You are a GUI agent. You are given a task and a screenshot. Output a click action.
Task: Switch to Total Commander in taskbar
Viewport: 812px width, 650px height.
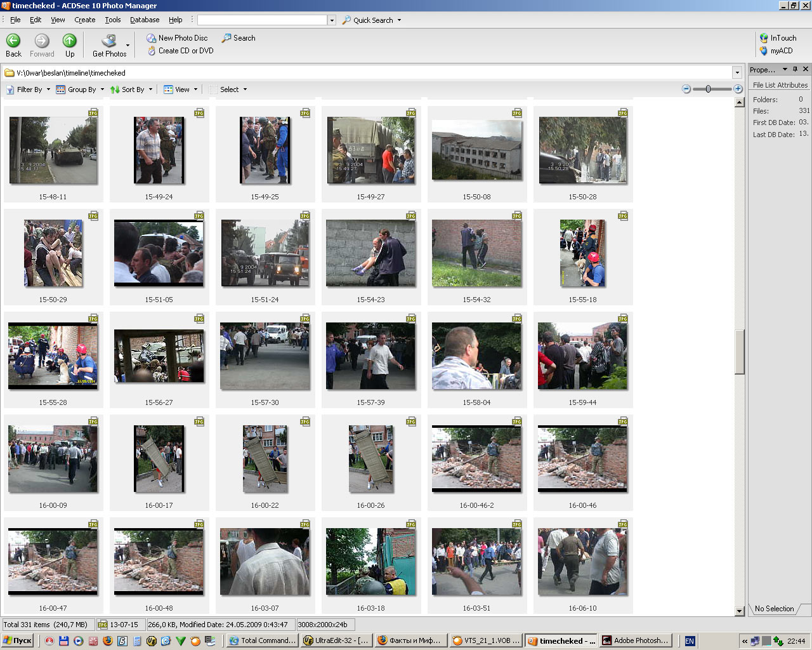[x=262, y=640]
